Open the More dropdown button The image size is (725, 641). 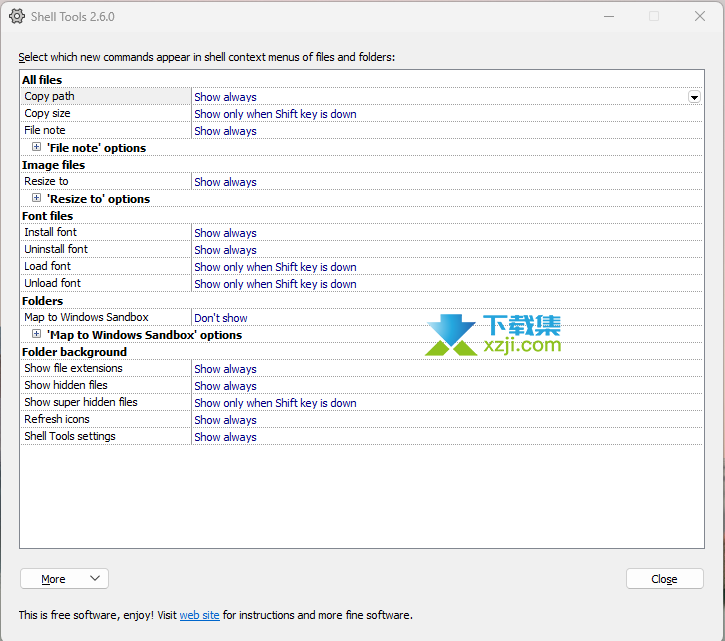point(64,579)
